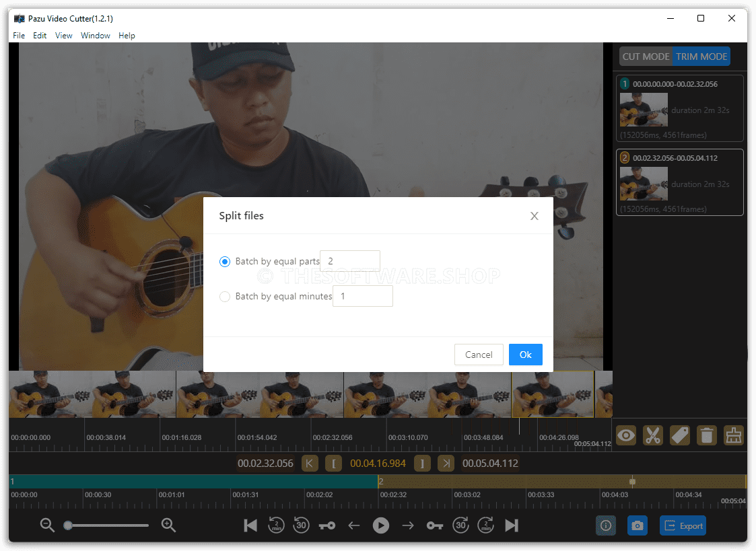756x551 pixels.
Task: Click the zoom slider handle
Action: tap(69, 525)
